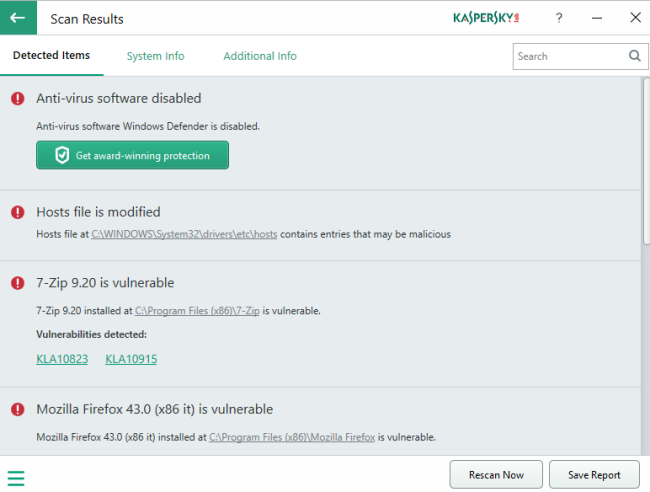
Task: Select the Detected Items tab
Action: 51,56
